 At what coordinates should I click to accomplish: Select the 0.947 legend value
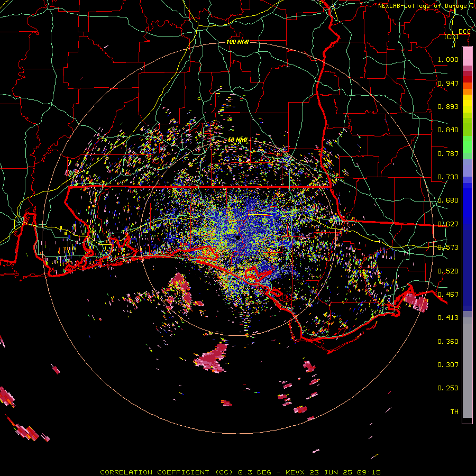[448, 83]
